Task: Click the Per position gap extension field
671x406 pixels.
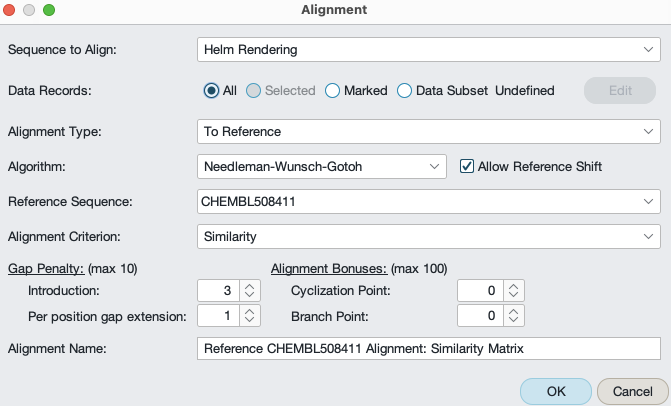Action: click(218, 316)
